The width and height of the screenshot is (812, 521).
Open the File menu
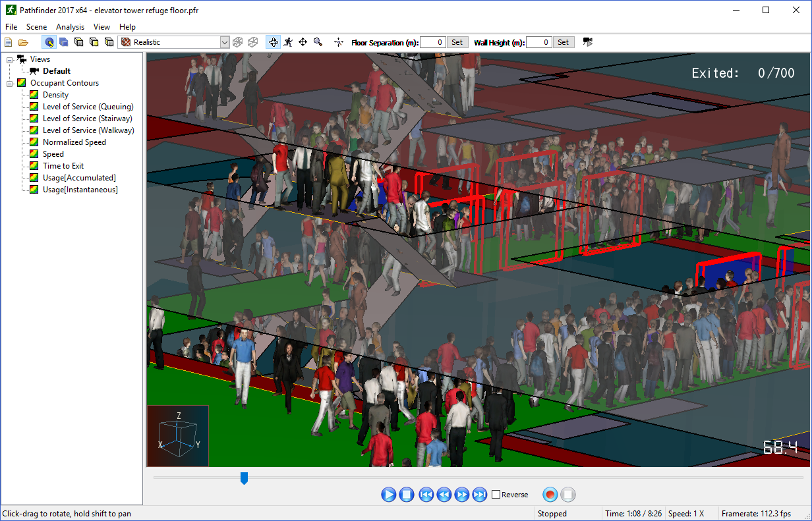(x=11, y=27)
